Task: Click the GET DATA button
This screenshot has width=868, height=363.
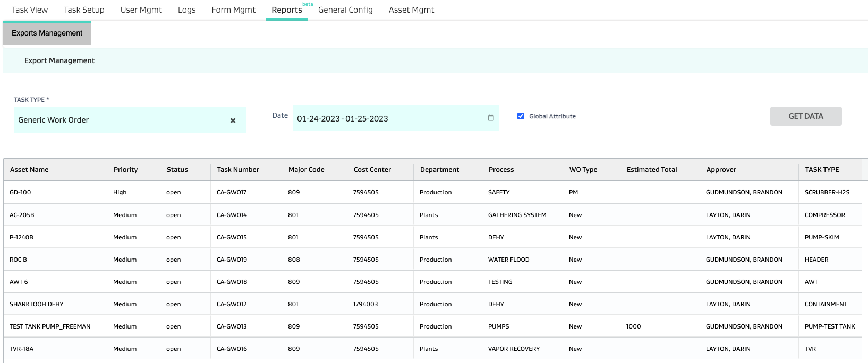Action: click(805, 116)
